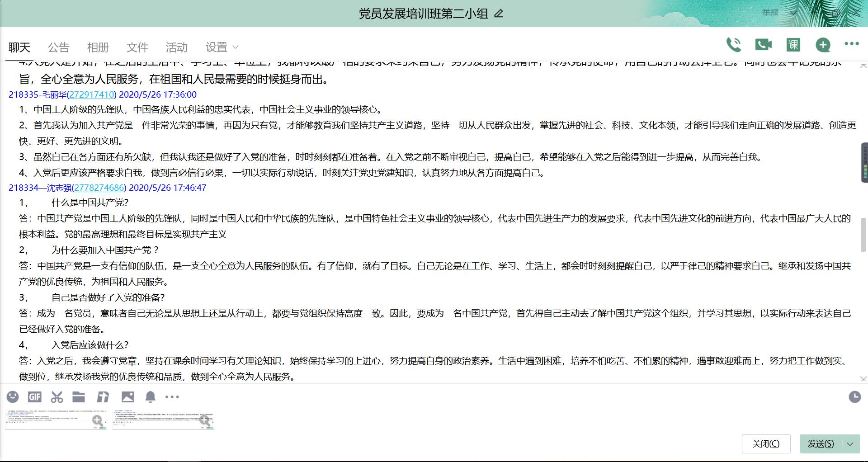Edit the group name with the pencil icon
The width and height of the screenshot is (868, 462).
(499, 14)
